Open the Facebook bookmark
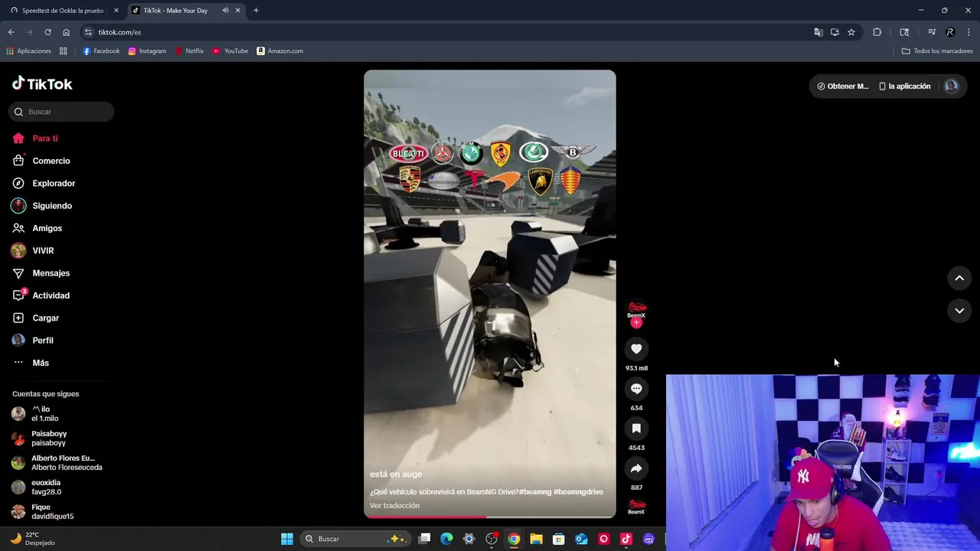980x551 pixels. pyautogui.click(x=101, y=51)
